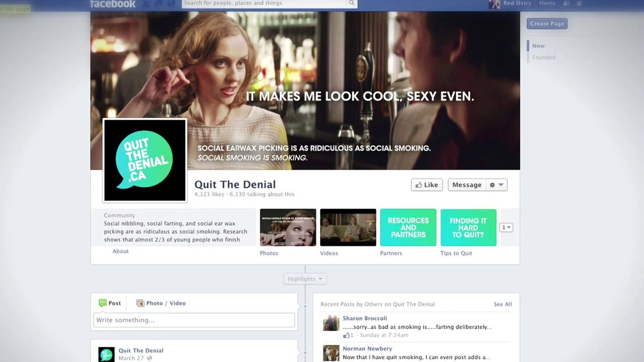Image resolution: width=644 pixels, height=362 pixels.
Task: Click the like thumb icon on Sharon's post
Action: click(346, 335)
